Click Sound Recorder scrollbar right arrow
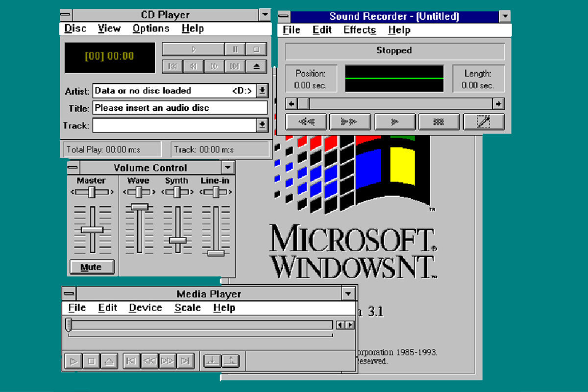The image size is (588, 392). [x=499, y=104]
